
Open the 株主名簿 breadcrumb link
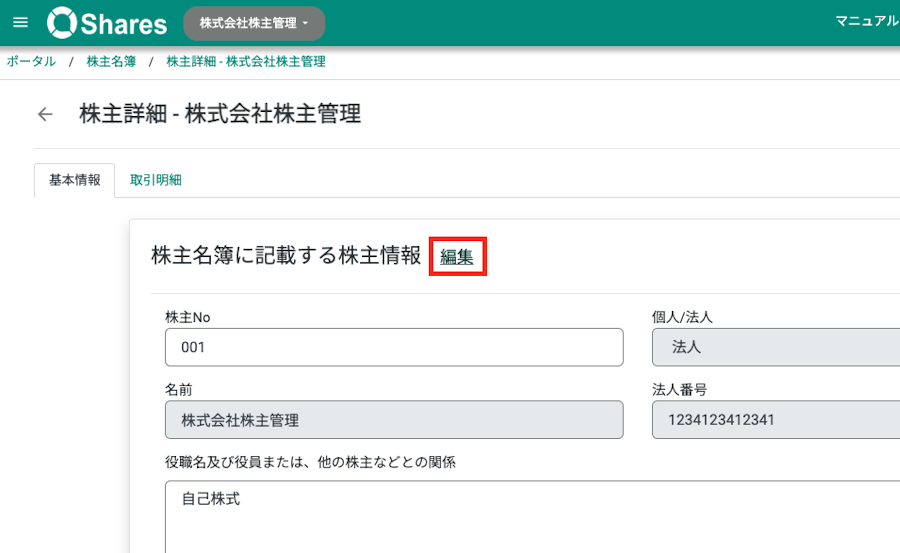(111, 61)
